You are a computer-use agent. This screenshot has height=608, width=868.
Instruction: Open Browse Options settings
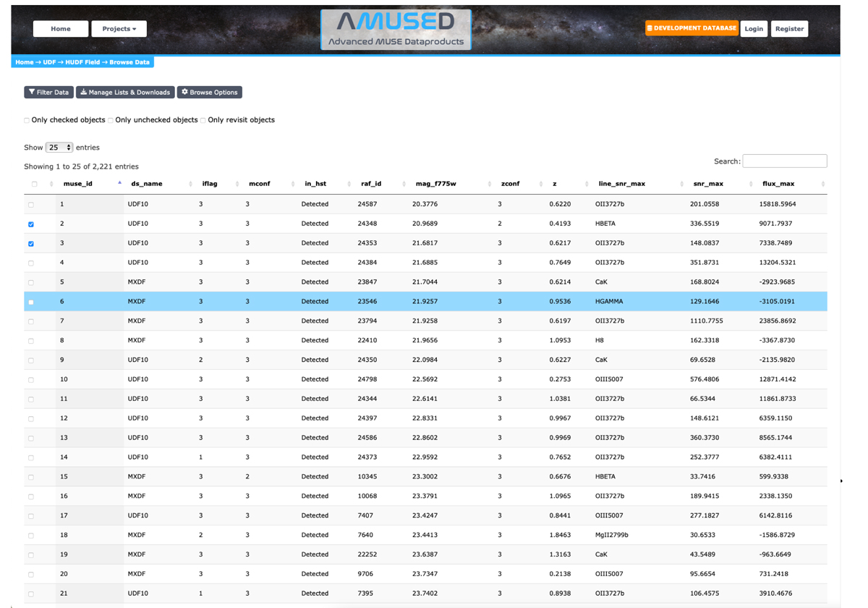point(210,93)
